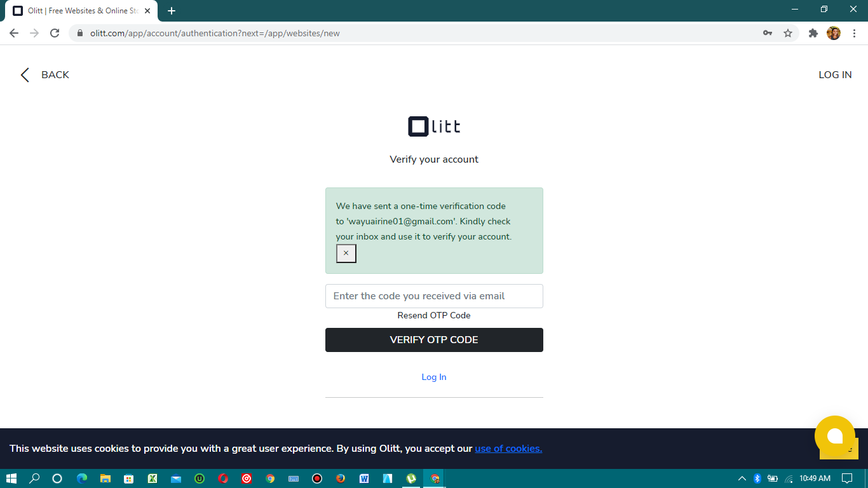Viewport: 868px width, 488px height.
Task: Focus the OTP code input field
Action: 434,296
